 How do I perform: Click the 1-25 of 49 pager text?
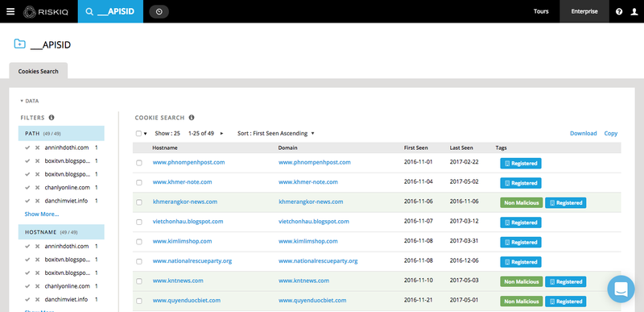200,133
